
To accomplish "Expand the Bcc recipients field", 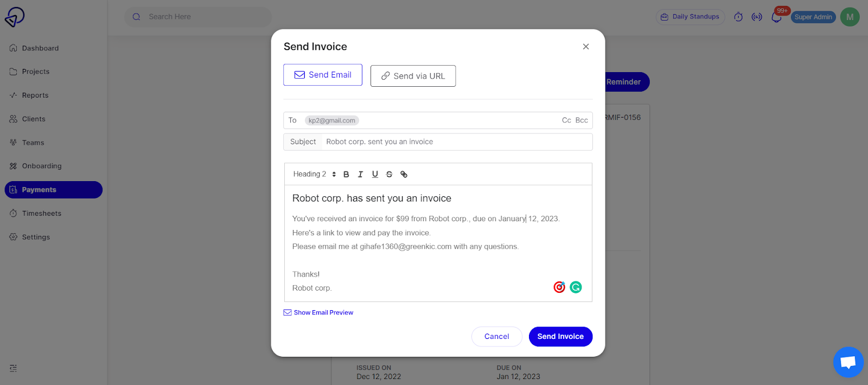I will click(x=582, y=120).
